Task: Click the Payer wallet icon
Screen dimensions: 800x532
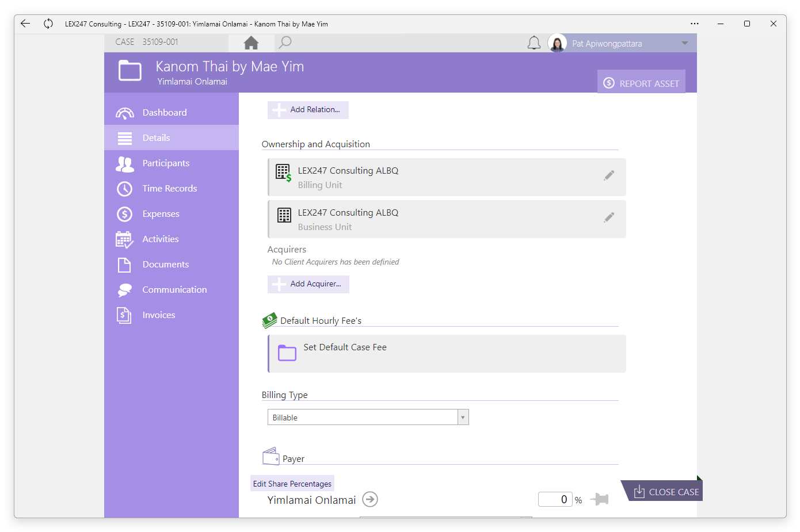Action: pos(271,456)
